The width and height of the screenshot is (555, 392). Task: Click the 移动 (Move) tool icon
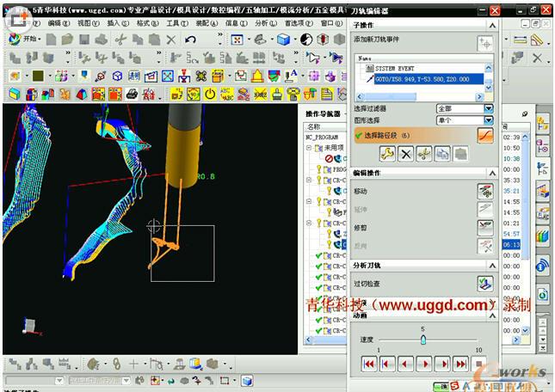click(485, 191)
